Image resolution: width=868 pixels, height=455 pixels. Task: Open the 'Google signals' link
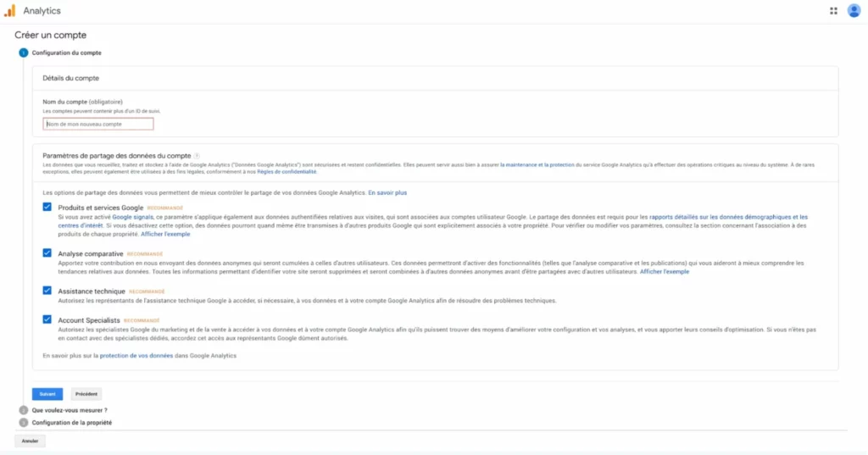pyautogui.click(x=132, y=217)
